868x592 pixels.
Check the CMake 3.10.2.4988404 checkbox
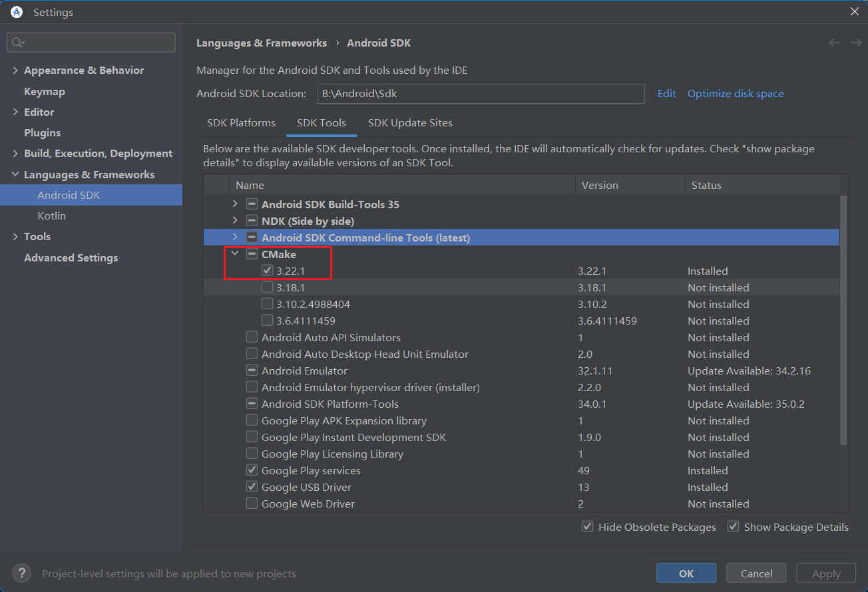point(268,304)
